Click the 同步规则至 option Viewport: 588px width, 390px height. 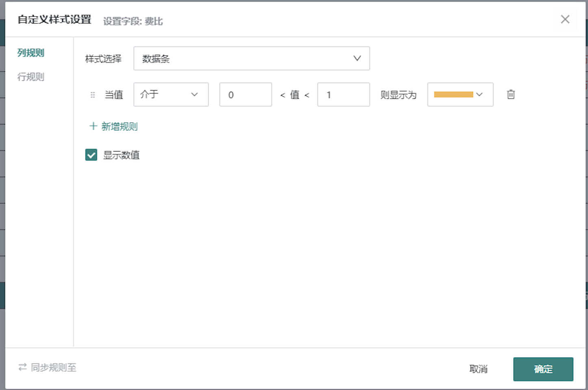coord(52,368)
